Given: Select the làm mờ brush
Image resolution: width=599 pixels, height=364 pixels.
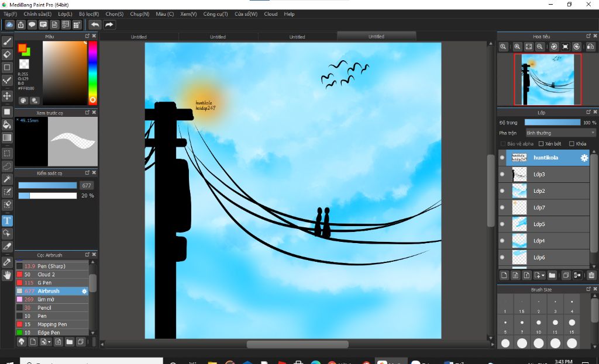Looking at the screenshot, I should [52, 300].
